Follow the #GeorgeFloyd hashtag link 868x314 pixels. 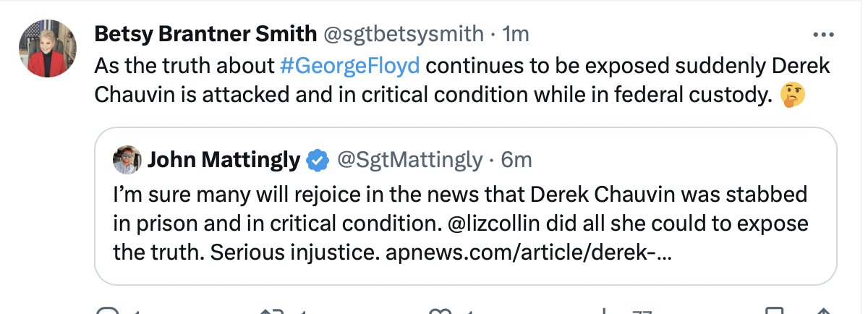pyautogui.click(x=349, y=66)
